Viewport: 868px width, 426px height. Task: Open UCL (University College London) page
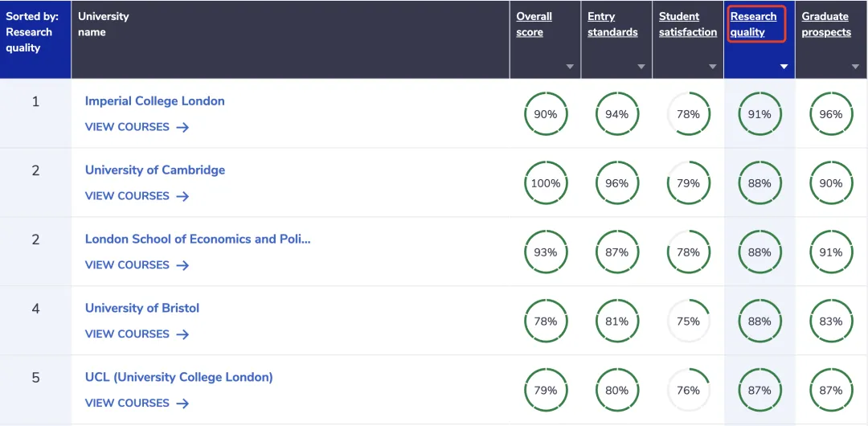coord(179,377)
